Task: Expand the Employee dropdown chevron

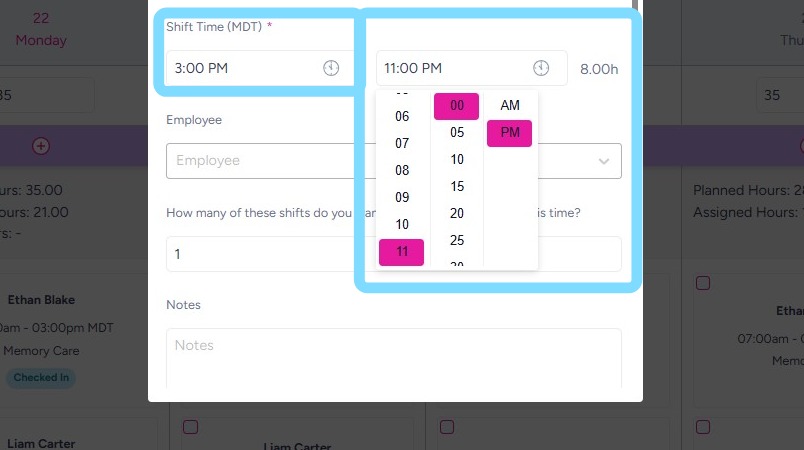Action: click(x=604, y=161)
